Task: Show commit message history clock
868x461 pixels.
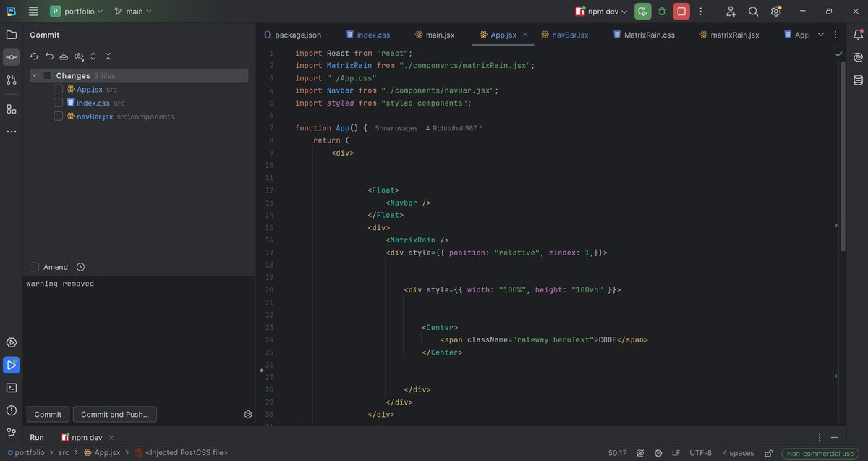Action: 80,267
